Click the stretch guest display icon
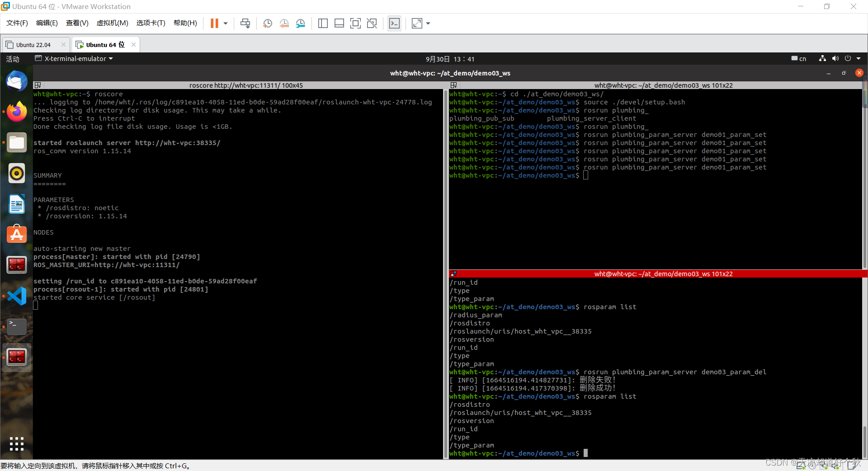Image resolution: width=868 pixels, height=471 pixels. point(417,23)
